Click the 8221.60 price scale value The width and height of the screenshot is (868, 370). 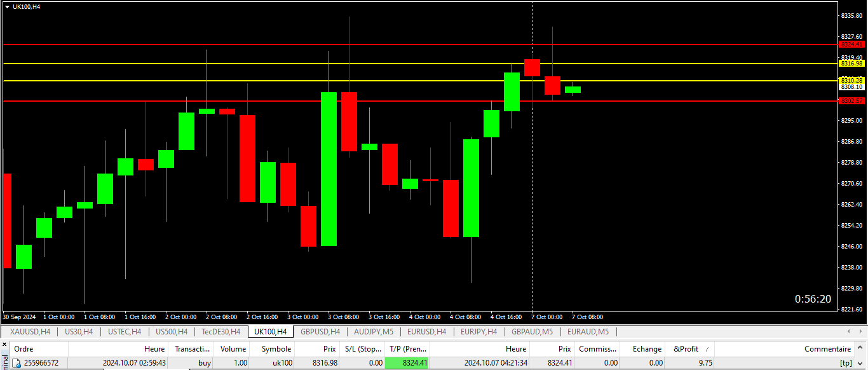852,310
